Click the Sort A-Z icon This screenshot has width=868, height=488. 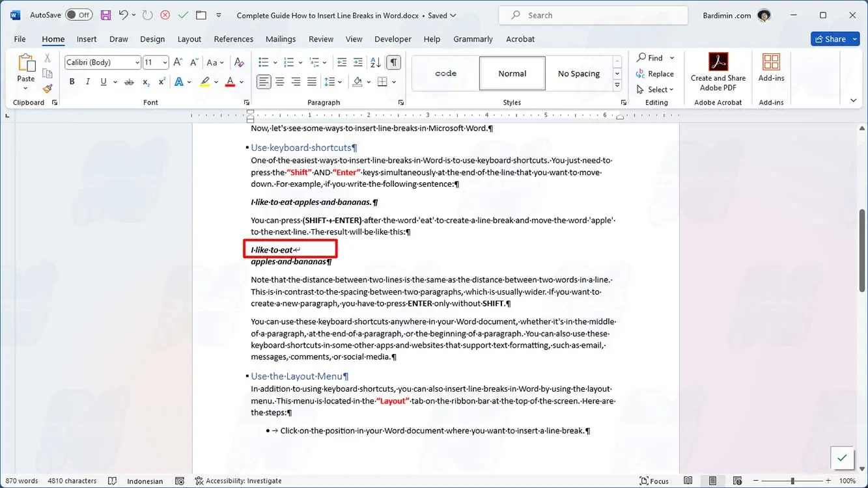(376, 62)
